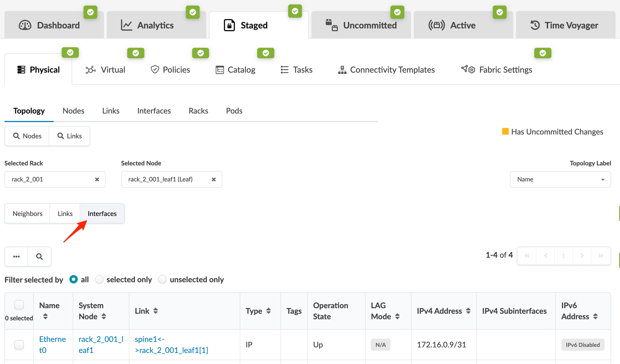The width and height of the screenshot is (620, 364).
Task: Open the Uncommitted tab
Action: click(361, 25)
